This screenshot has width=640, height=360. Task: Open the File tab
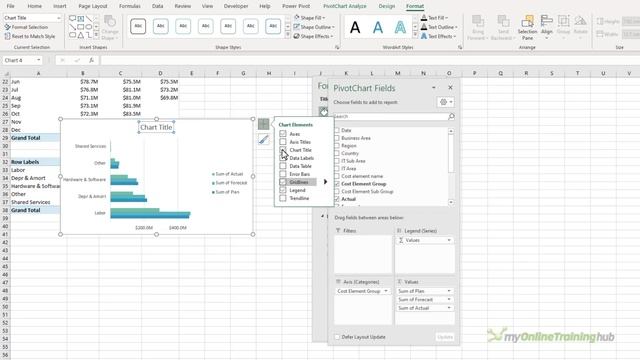pyautogui.click(x=11, y=6)
